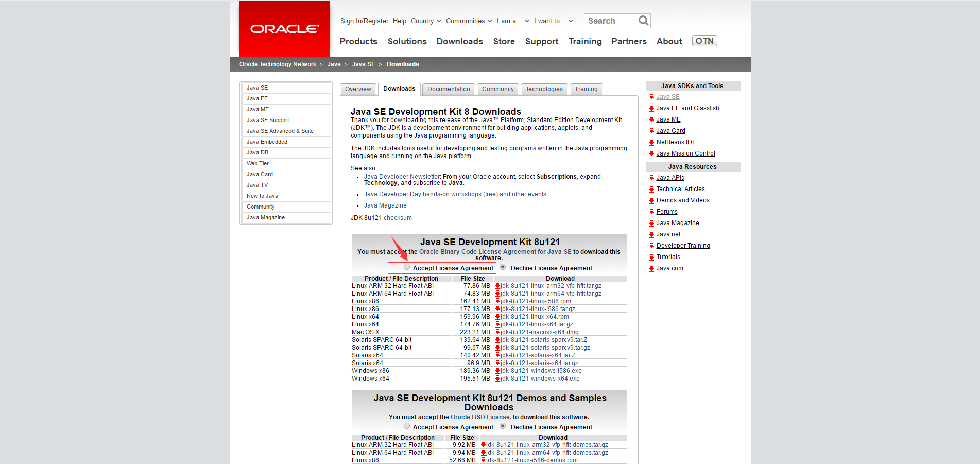Click Sign In/Register link
This screenshot has width=980, height=464.
click(x=364, y=21)
